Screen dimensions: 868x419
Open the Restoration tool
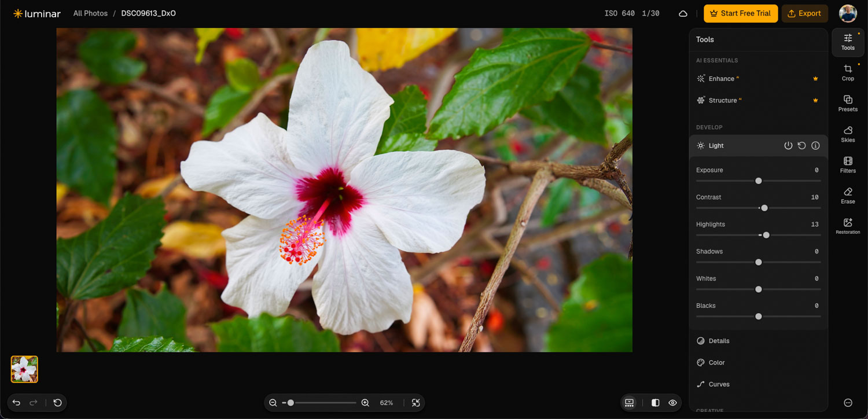pos(848,226)
